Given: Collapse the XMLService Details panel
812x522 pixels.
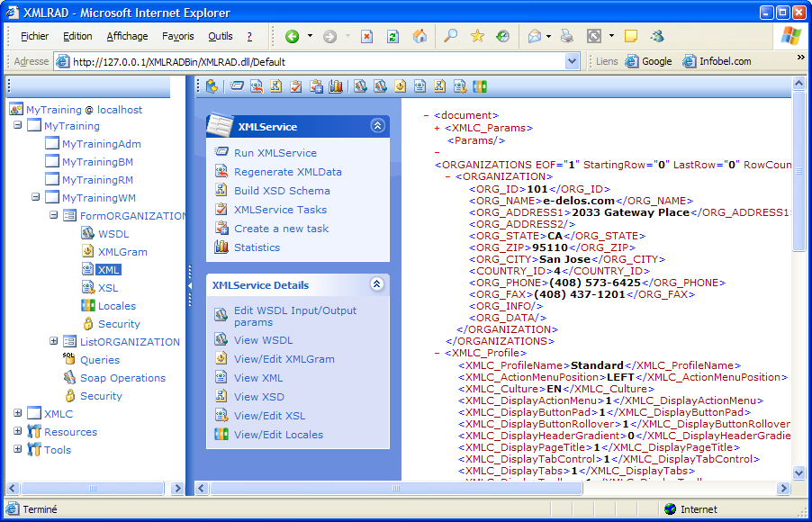Looking at the screenshot, I should pos(377,285).
